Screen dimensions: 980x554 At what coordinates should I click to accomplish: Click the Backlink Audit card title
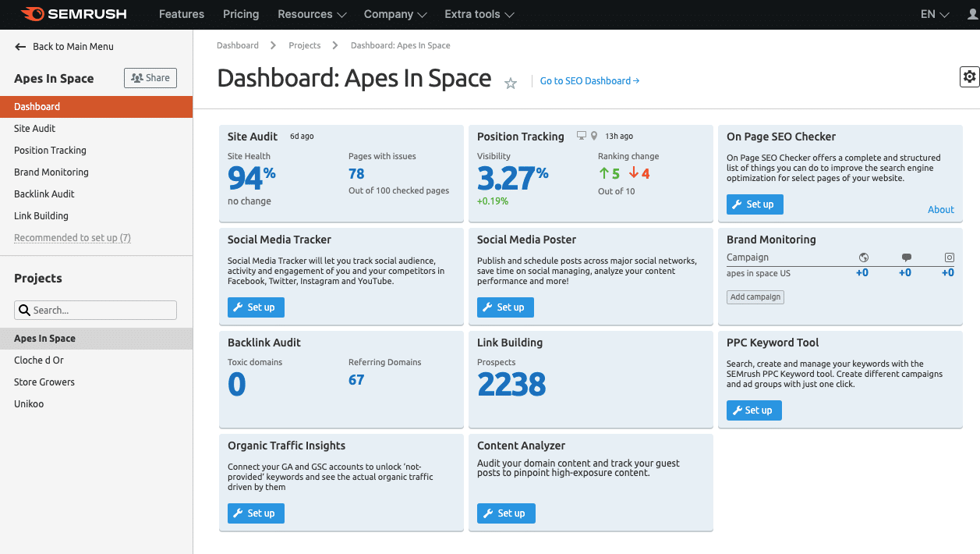(x=264, y=343)
